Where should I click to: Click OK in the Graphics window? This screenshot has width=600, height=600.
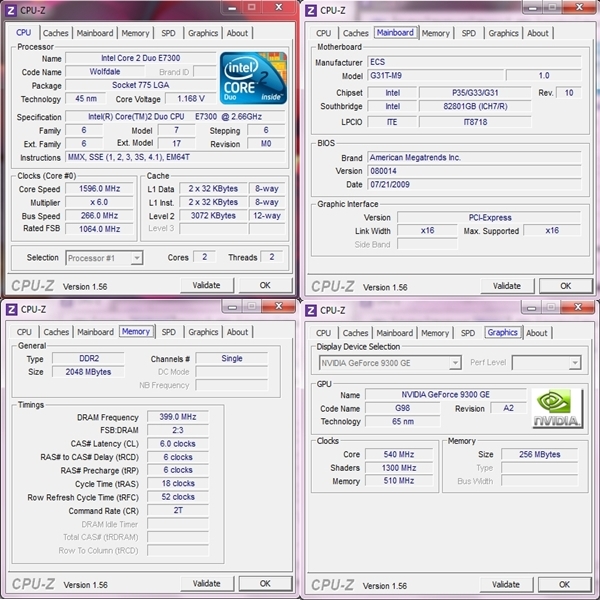[564, 584]
